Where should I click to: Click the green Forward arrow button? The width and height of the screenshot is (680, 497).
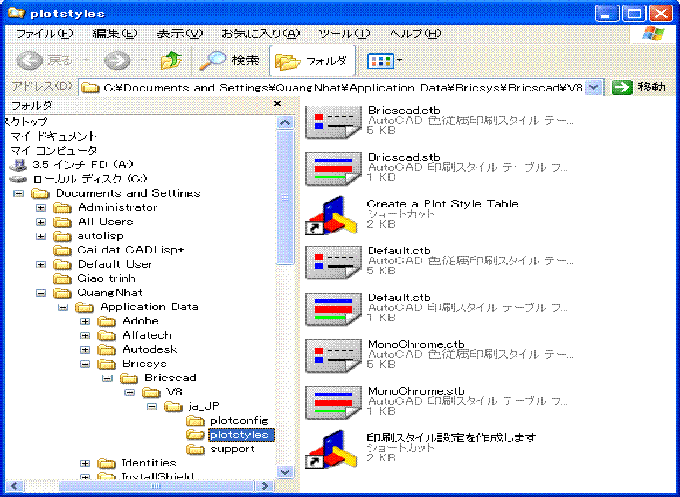point(117,61)
